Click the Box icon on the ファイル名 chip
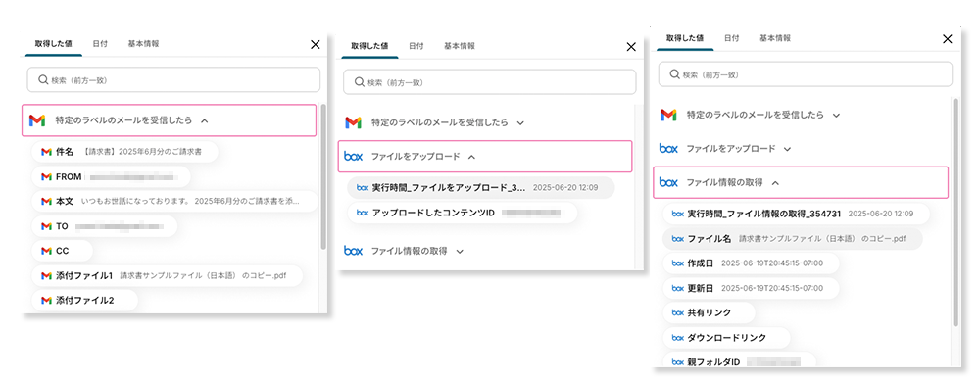 pos(678,238)
